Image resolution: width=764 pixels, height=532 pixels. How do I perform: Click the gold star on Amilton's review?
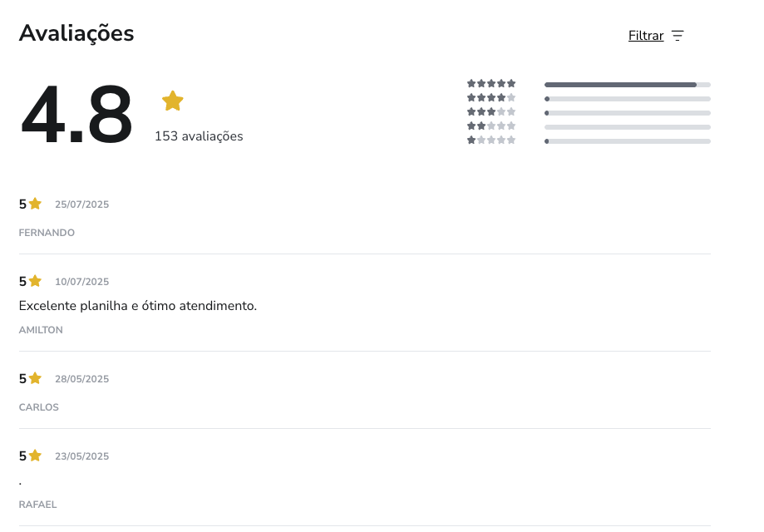(35, 281)
